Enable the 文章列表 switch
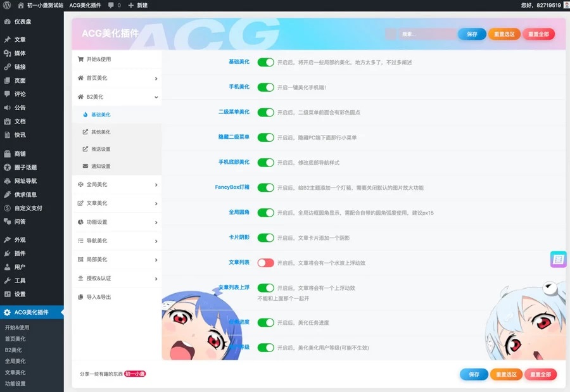 [x=266, y=262]
